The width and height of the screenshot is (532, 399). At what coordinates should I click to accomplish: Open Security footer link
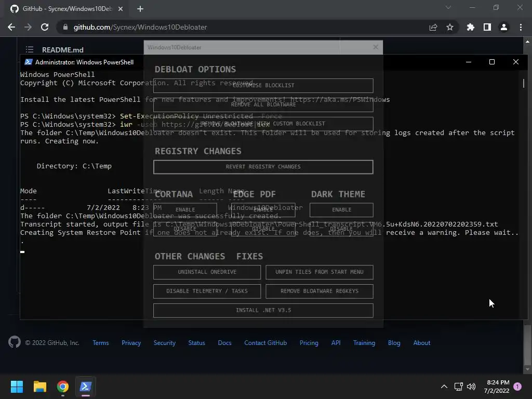pos(165,343)
